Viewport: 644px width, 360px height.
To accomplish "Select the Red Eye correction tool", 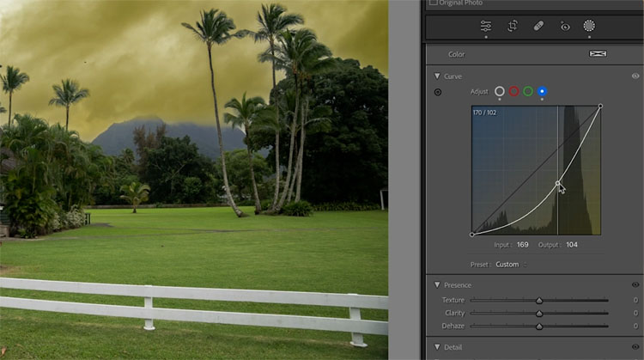I will [x=564, y=26].
